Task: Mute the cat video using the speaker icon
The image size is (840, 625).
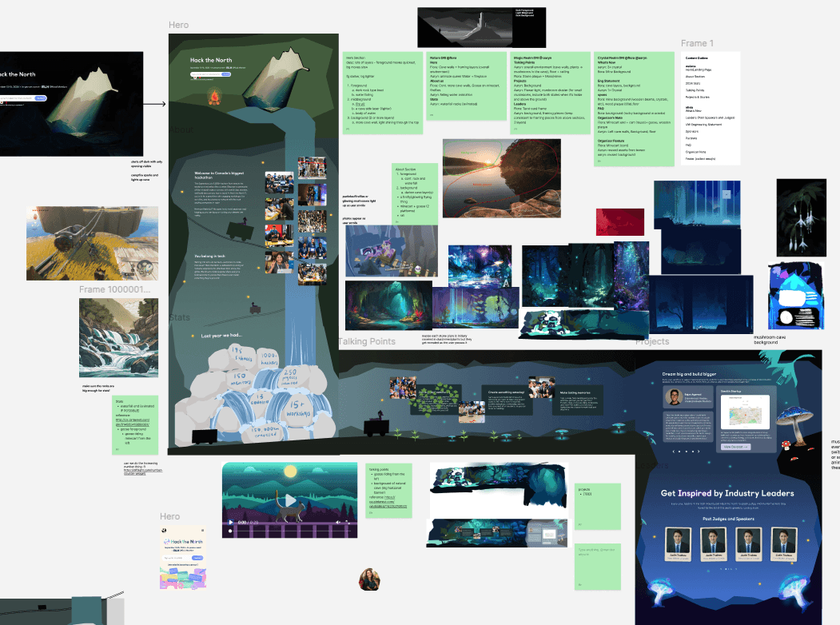Action: click(x=337, y=522)
